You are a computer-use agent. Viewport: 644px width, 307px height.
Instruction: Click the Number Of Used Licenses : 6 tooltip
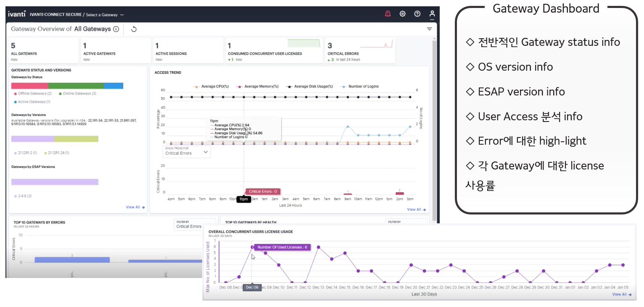[282, 247]
